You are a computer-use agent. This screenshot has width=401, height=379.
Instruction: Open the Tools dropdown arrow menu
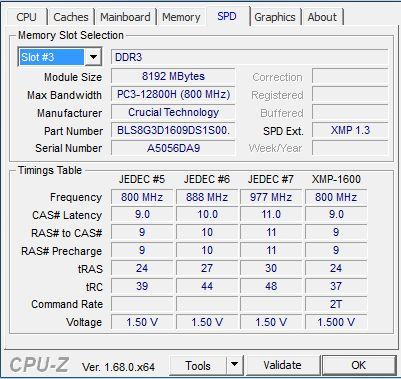[x=235, y=366]
